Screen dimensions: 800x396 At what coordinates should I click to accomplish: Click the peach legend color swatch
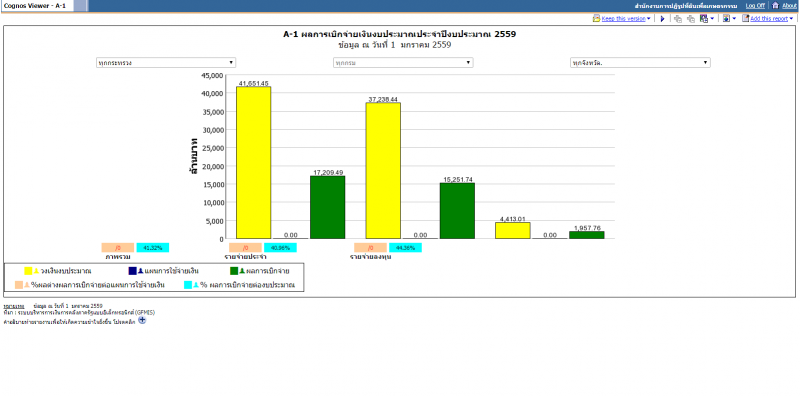(x=19, y=285)
